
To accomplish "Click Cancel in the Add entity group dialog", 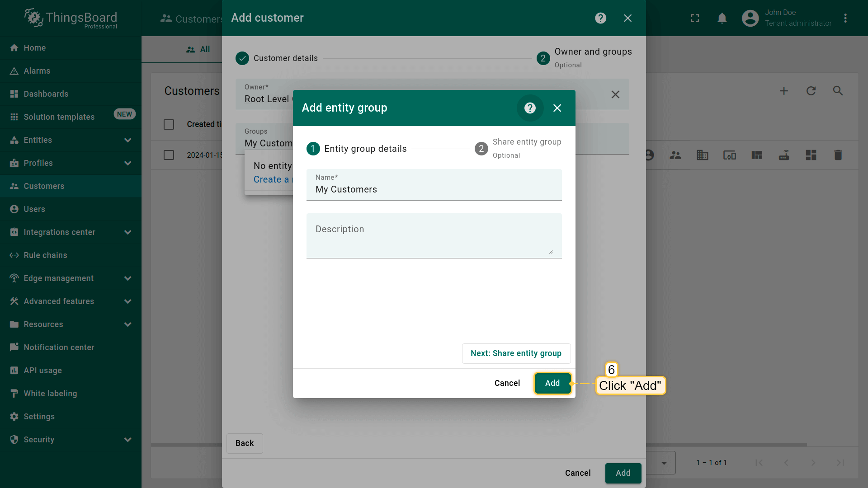I will click(x=507, y=383).
